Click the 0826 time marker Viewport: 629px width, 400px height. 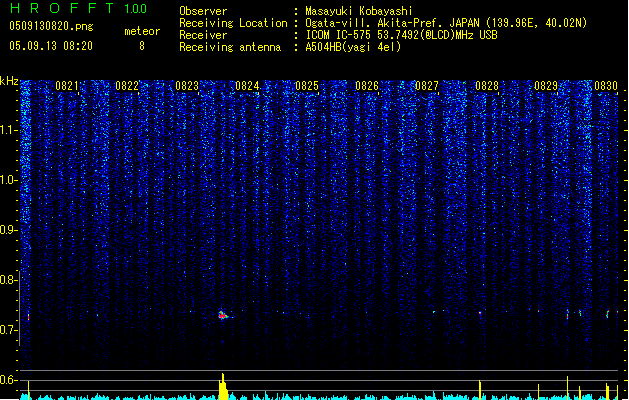(367, 86)
